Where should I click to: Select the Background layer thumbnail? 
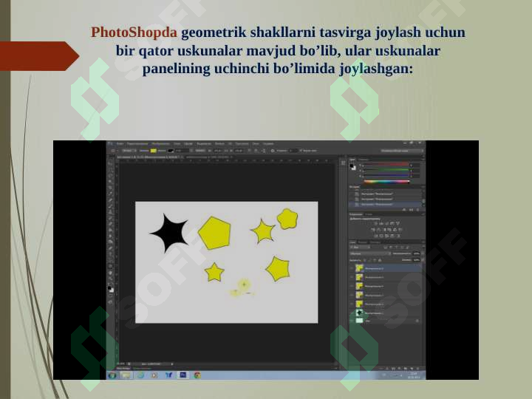pyautogui.click(x=359, y=321)
